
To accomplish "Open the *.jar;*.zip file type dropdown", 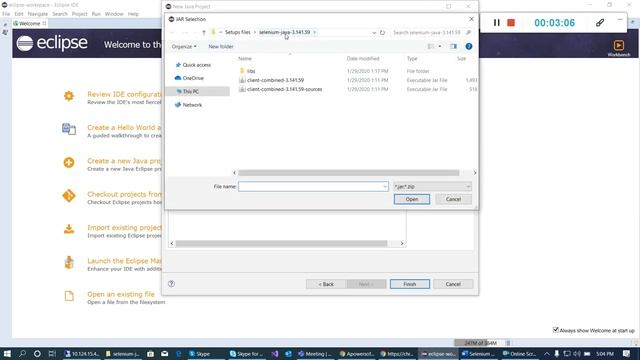I will click(432, 187).
